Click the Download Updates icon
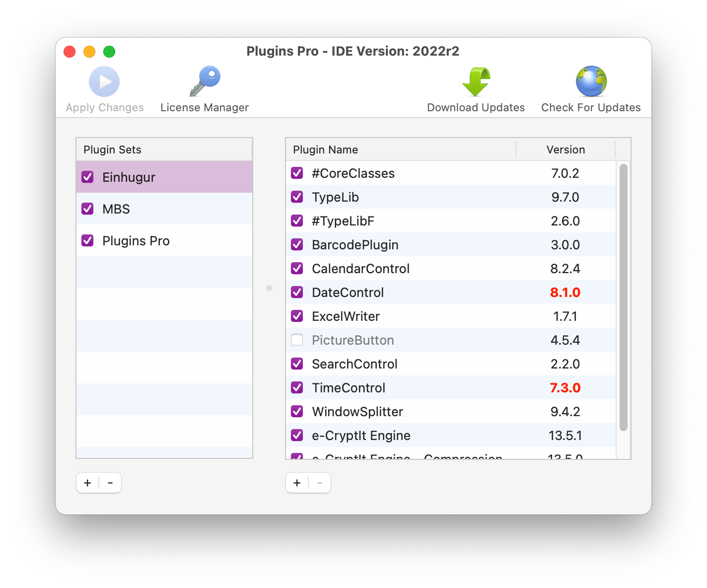 (476, 81)
